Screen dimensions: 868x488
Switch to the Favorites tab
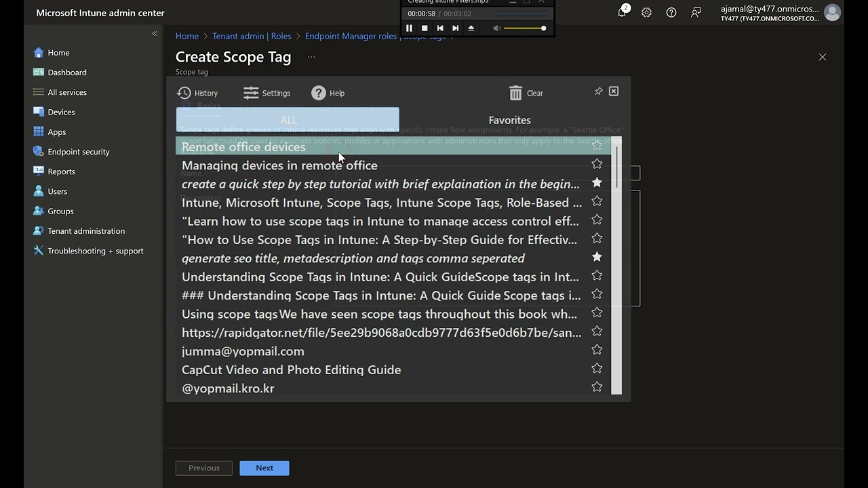pyautogui.click(x=510, y=120)
